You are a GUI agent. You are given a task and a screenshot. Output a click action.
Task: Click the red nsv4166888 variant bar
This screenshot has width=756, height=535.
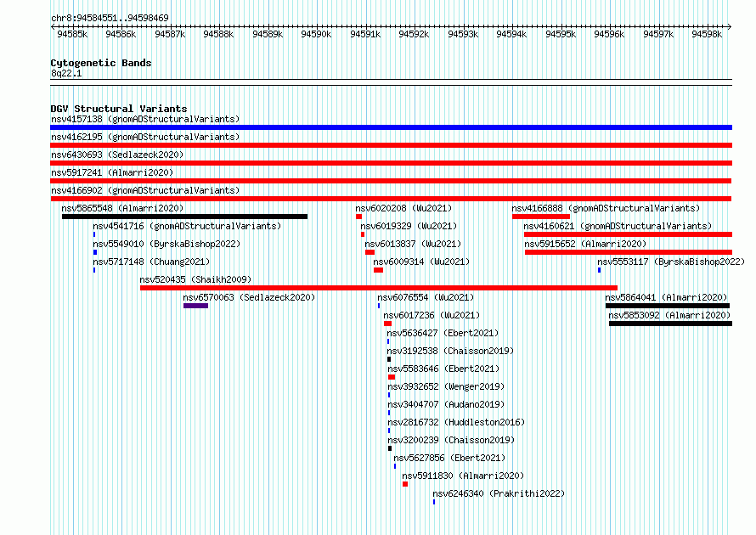541,217
